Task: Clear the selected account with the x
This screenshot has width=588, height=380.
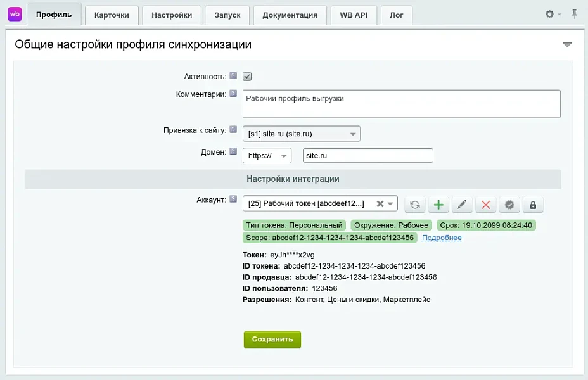Action: click(x=380, y=204)
